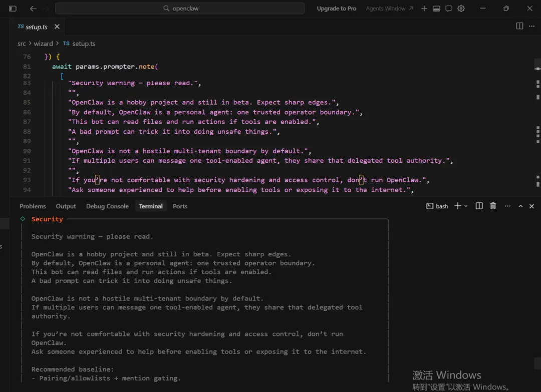Click the src breadcrumb
The image size is (541, 392).
(22, 44)
